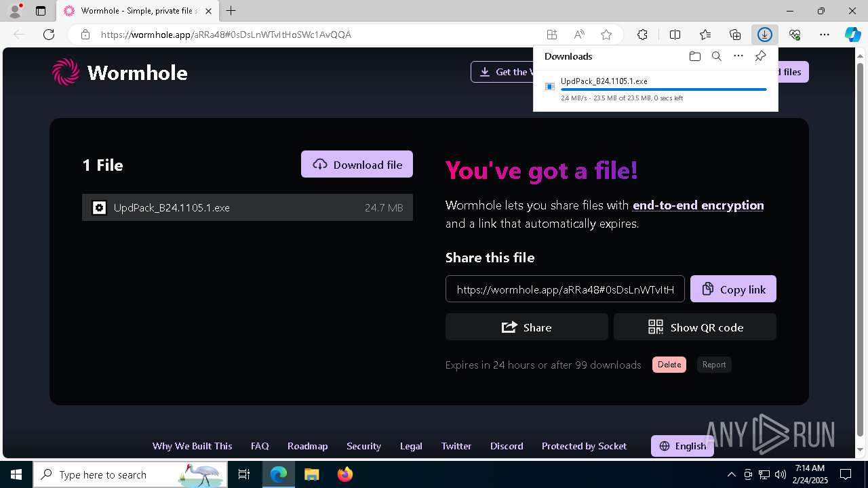Toggle split screen view
The image size is (868, 488).
point(675,35)
